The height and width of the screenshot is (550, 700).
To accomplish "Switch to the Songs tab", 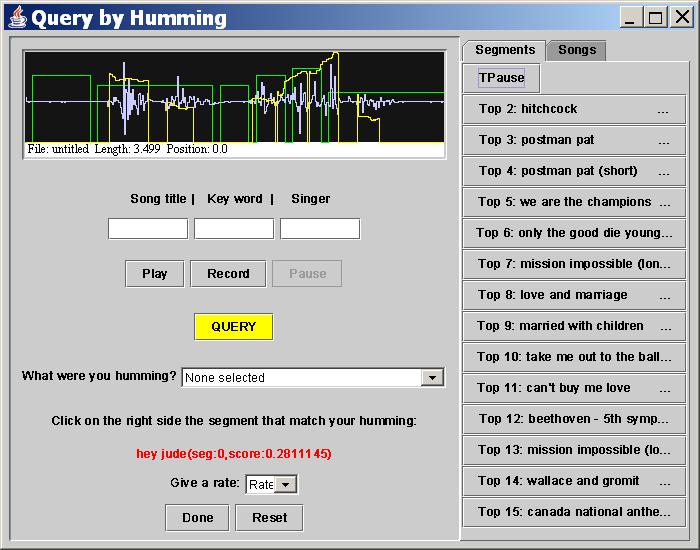I will tap(577, 50).
